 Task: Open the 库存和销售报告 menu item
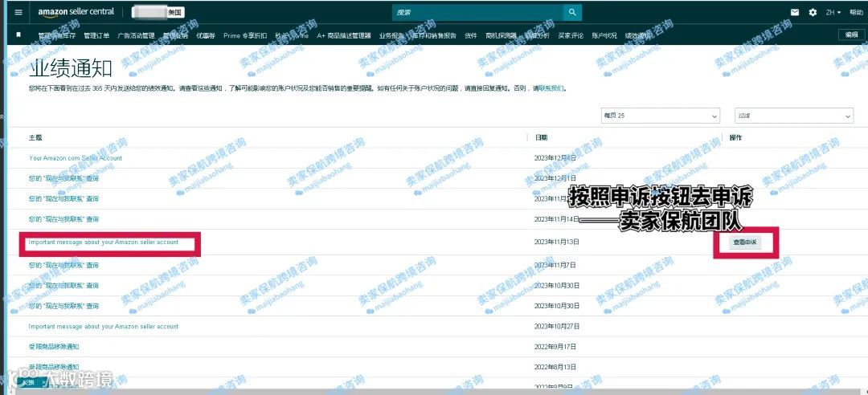434,36
